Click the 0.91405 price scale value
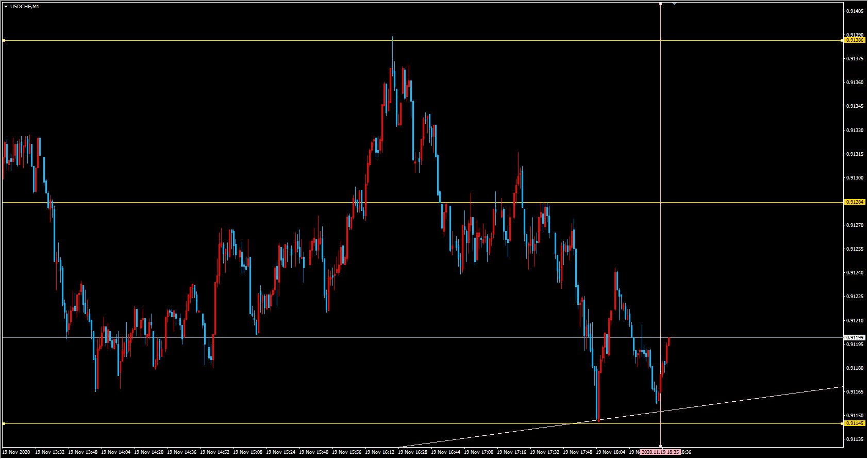The height and width of the screenshot is (459, 868). pyautogui.click(x=855, y=11)
